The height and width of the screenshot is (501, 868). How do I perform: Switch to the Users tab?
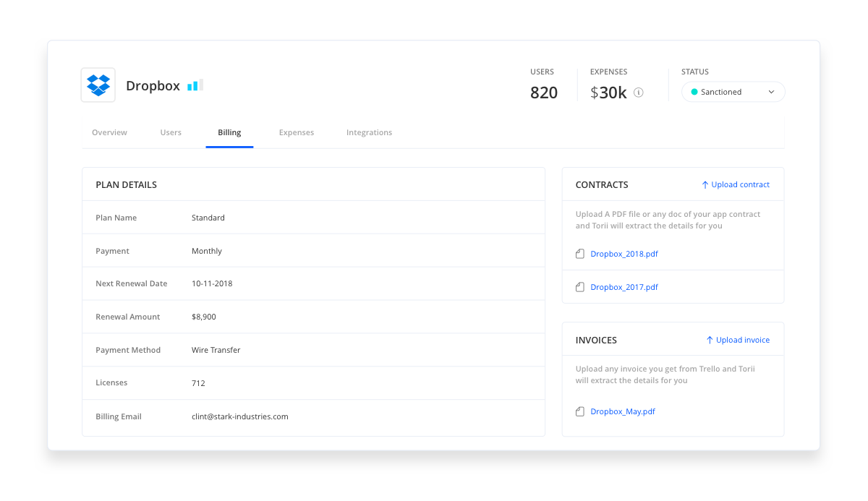click(171, 132)
